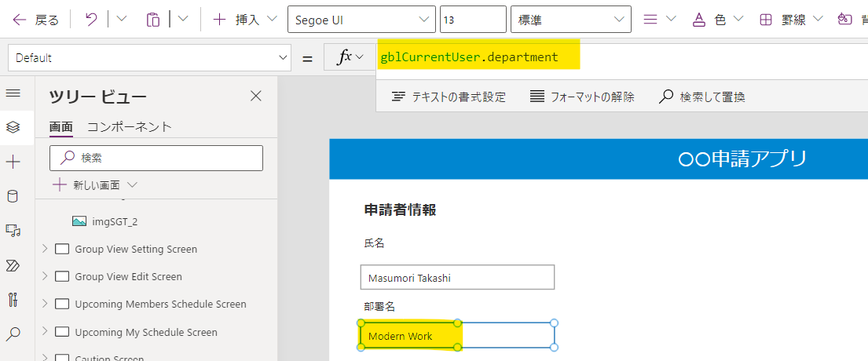Expand Group View Setting Screen node

(45, 249)
